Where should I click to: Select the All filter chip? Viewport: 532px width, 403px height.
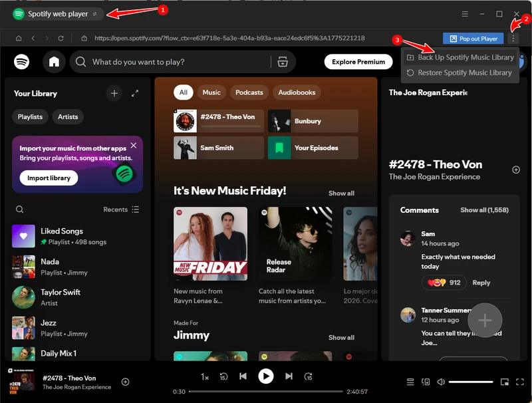tap(184, 92)
